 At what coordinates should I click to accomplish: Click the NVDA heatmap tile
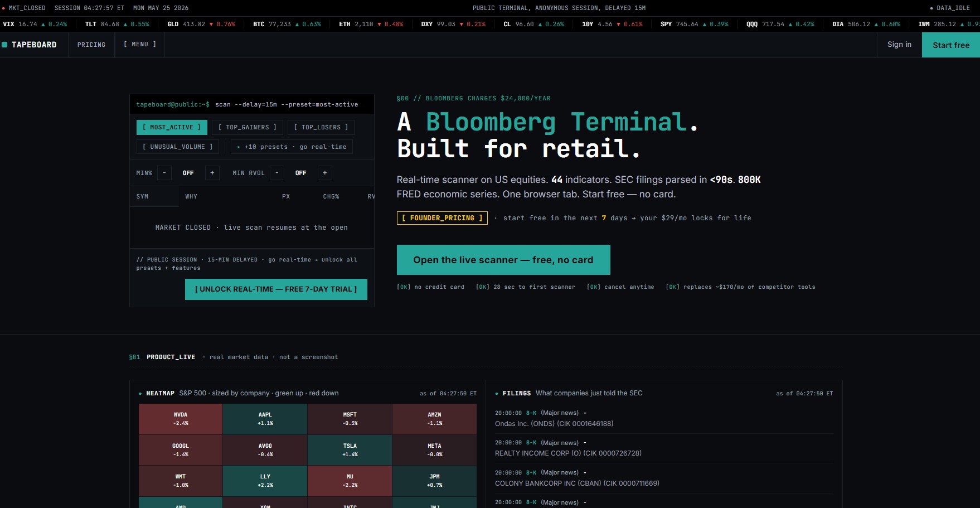pos(181,419)
